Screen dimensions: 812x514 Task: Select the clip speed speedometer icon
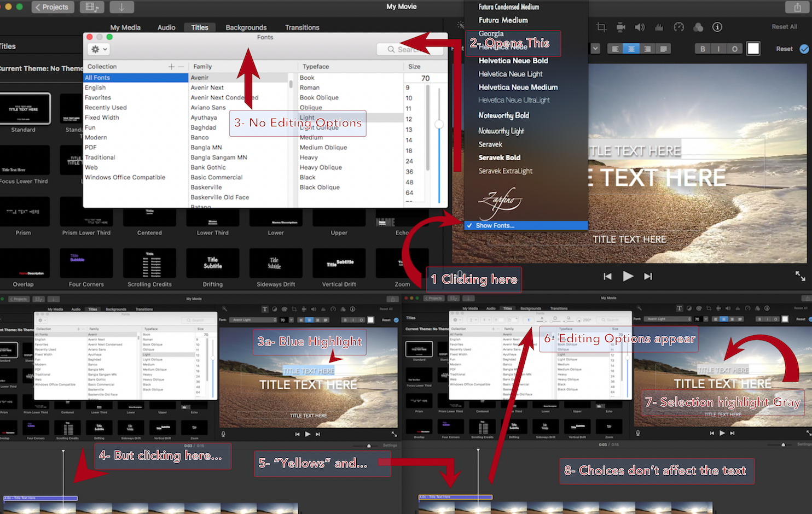pyautogui.click(x=678, y=27)
